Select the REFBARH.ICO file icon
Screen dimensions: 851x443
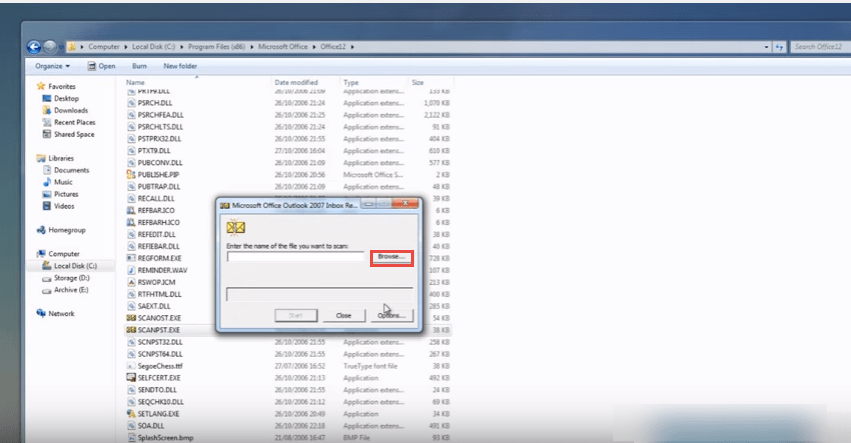pyautogui.click(x=131, y=223)
